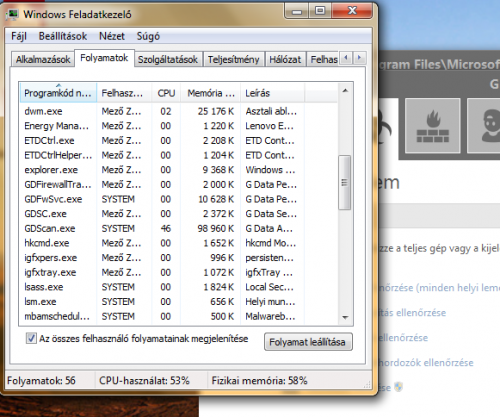Switch to the Szolgáltatások tab
This screenshot has height=417, width=500.
(x=168, y=60)
